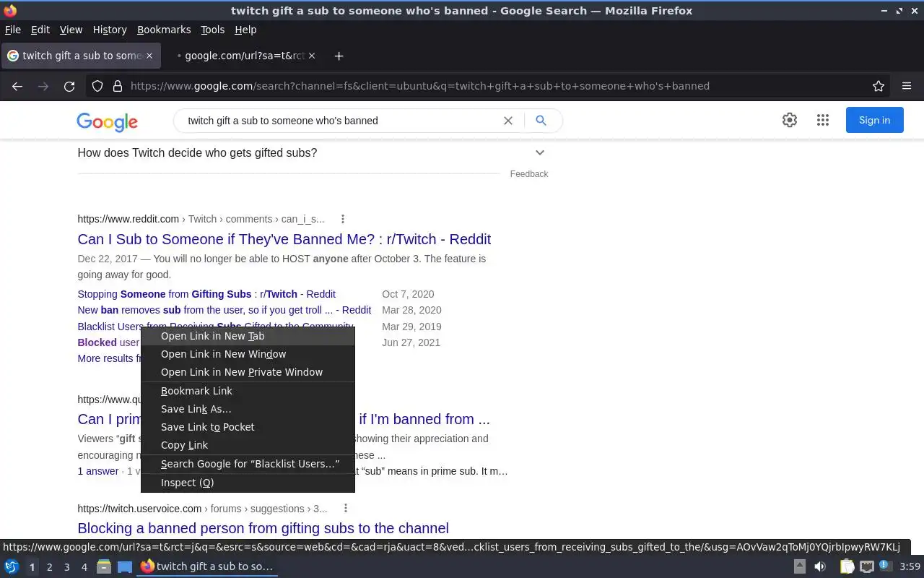Reload the current page
This screenshot has width=924, height=578.
click(x=69, y=86)
